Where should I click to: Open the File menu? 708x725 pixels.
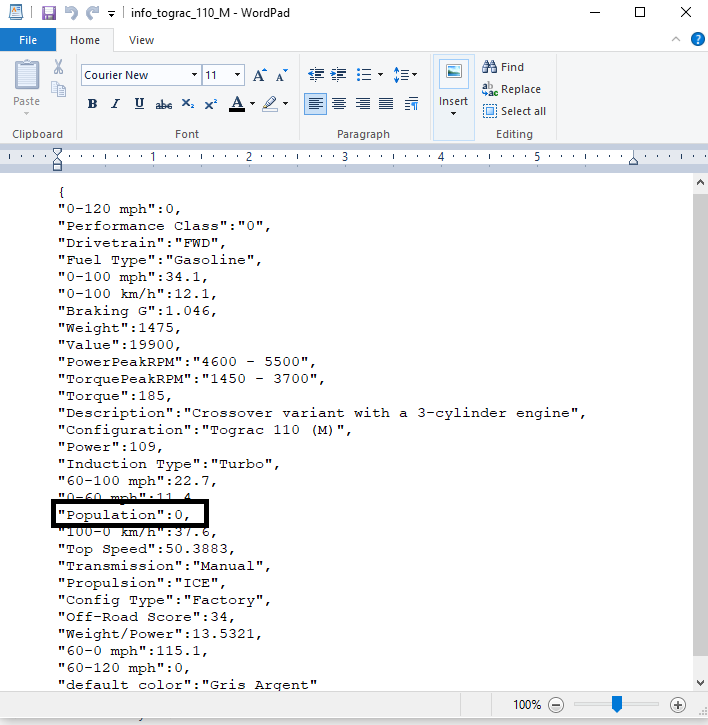click(28, 40)
